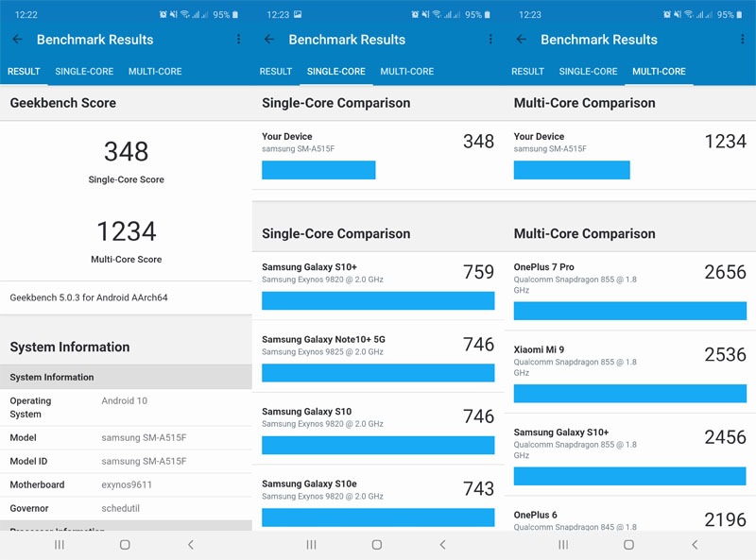Image resolution: width=756 pixels, height=560 pixels.
Task: Tap the large 1234 Multi-Core Score
Action: coord(127,231)
